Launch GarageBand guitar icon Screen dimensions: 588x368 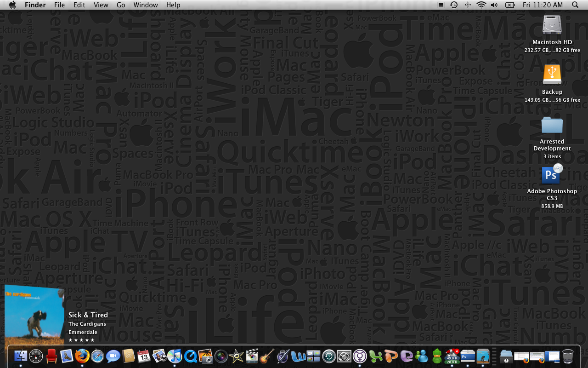click(x=267, y=356)
